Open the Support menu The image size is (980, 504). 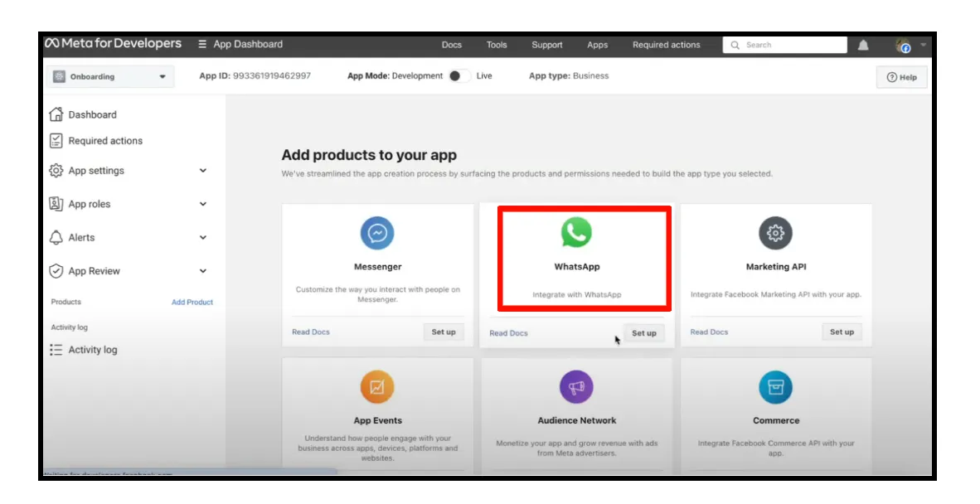[547, 45]
